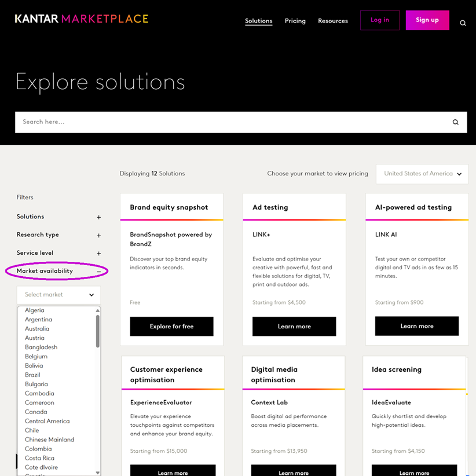The image size is (476, 476).
Task: Select Belgium in the market list
Action: pyautogui.click(x=36, y=356)
